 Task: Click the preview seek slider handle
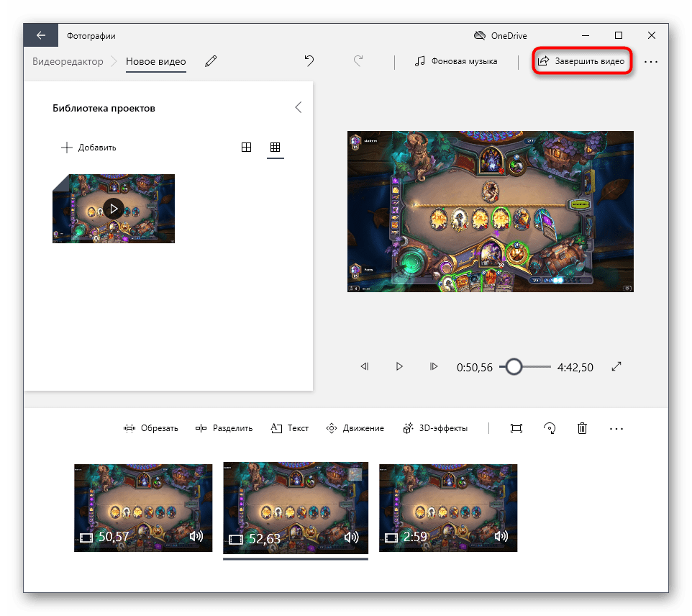(x=513, y=366)
